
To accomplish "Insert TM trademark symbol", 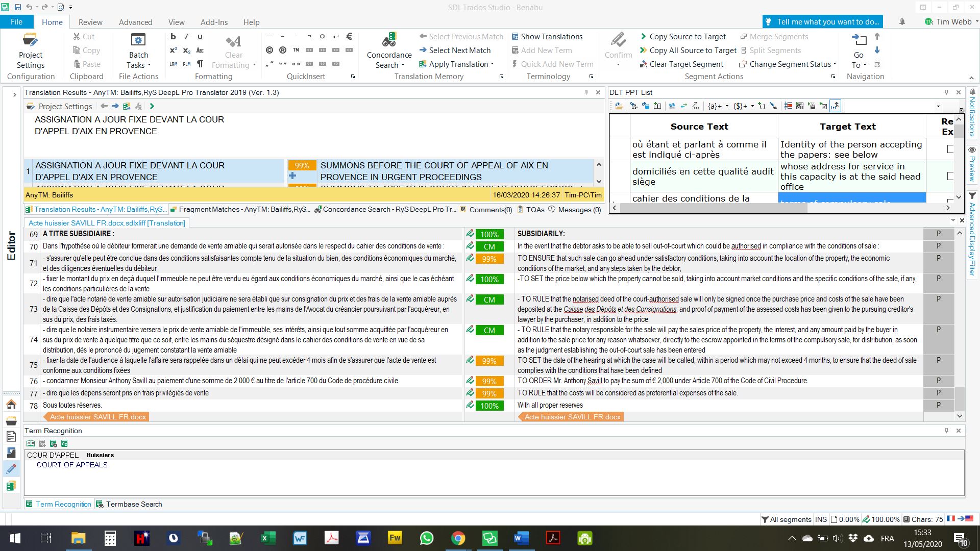I will (x=296, y=50).
